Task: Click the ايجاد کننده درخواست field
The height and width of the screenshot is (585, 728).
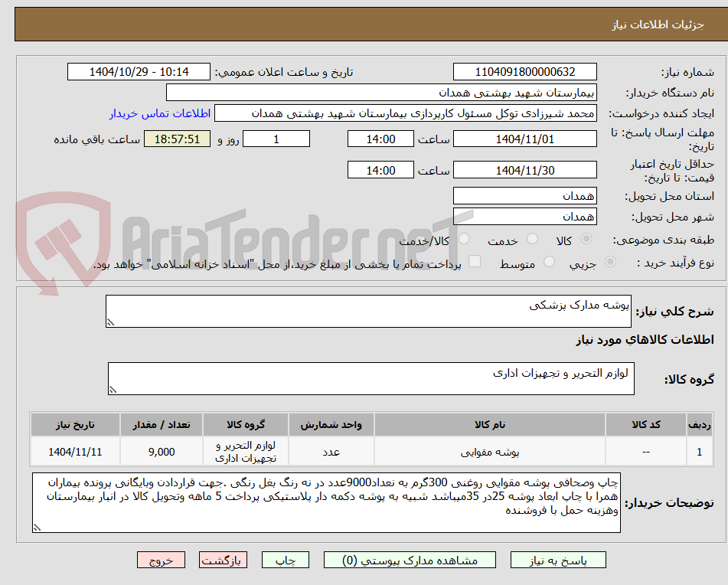Action: (405, 113)
